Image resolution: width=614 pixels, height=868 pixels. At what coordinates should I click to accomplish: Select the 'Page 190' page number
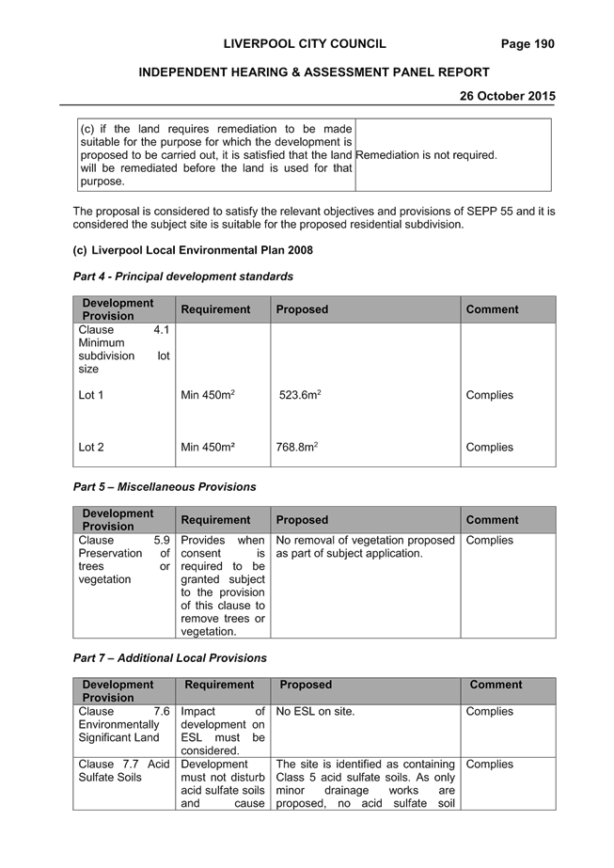pos(527,44)
